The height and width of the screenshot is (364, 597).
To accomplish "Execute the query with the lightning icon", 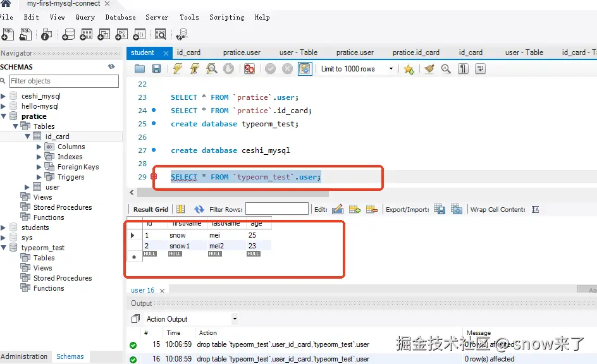I will [x=177, y=69].
